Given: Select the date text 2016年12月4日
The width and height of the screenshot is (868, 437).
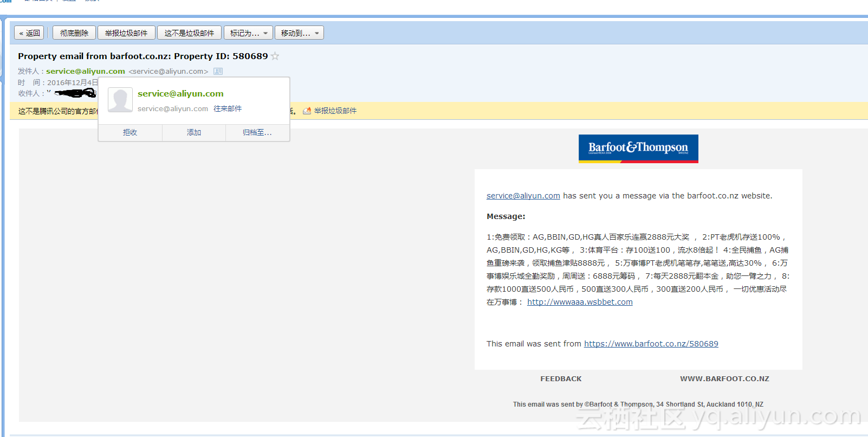Looking at the screenshot, I should pos(73,82).
